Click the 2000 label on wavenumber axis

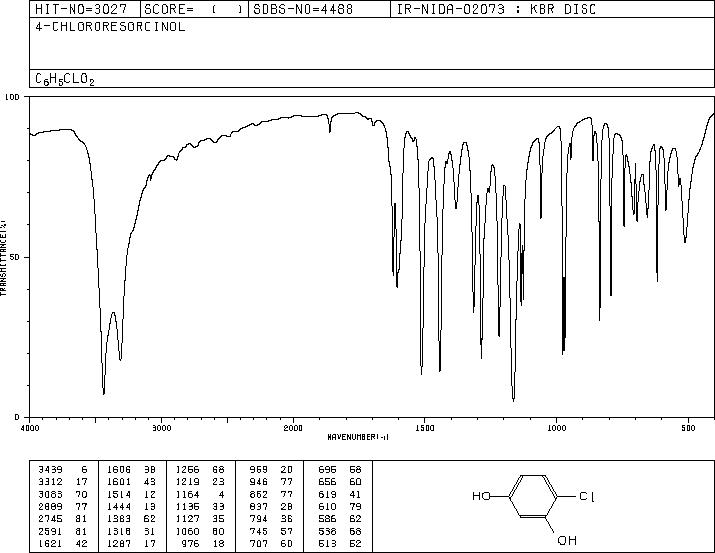click(293, 428)
